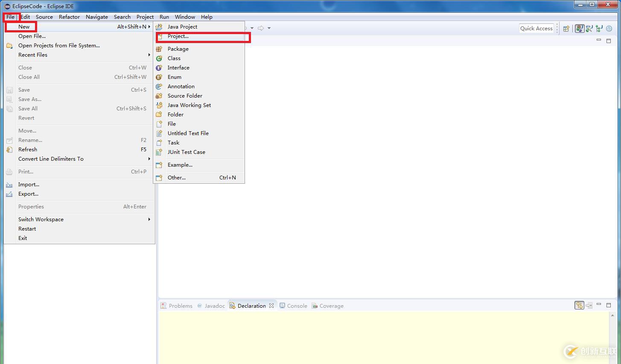Open the Search menu
Image resolution: width=621 pixels, height=364 pixels.
coord(122,17)
